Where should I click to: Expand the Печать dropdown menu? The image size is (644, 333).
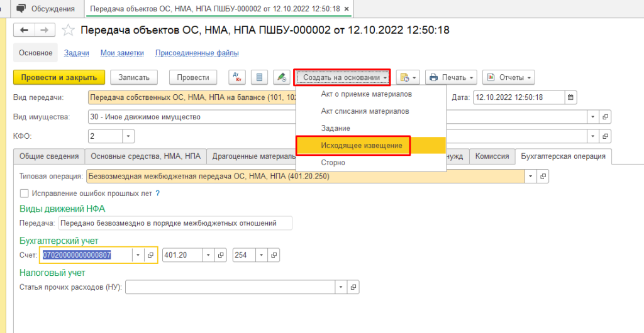pyautogui.click(x=452, y=77)
